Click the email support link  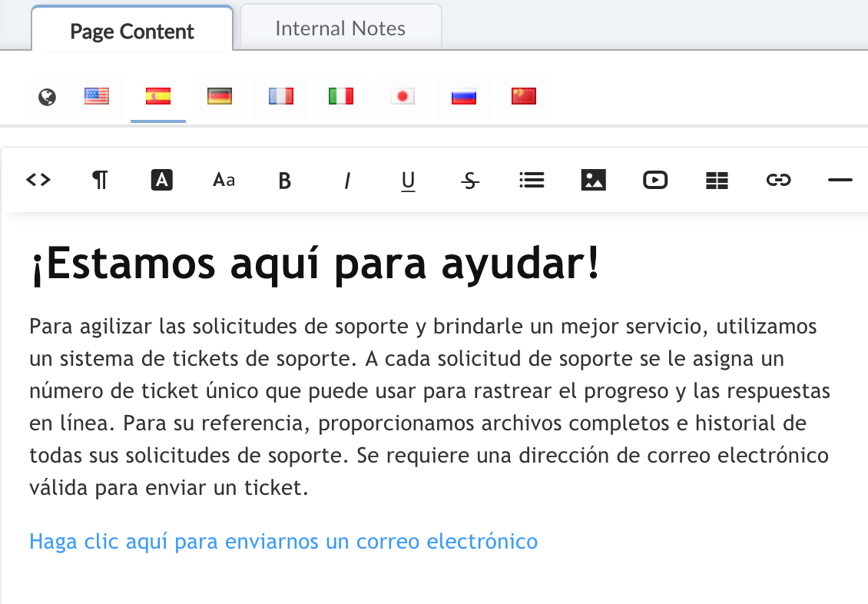coord(283,541)
